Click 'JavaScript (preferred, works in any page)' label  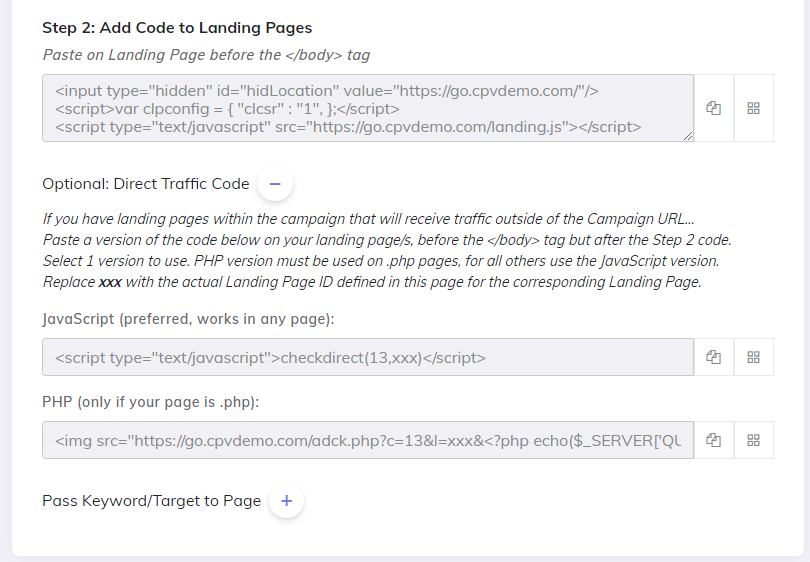coord(188,320)
